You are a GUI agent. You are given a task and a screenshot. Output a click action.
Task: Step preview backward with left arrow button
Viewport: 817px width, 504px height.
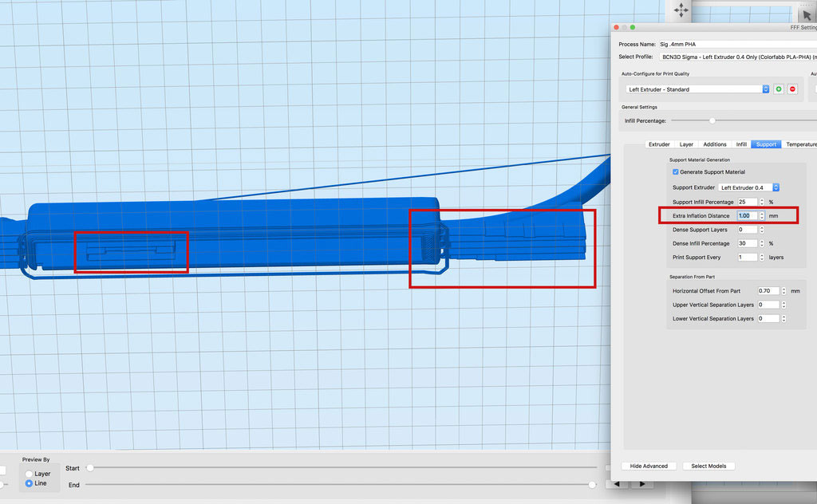[x=615, y=484]
